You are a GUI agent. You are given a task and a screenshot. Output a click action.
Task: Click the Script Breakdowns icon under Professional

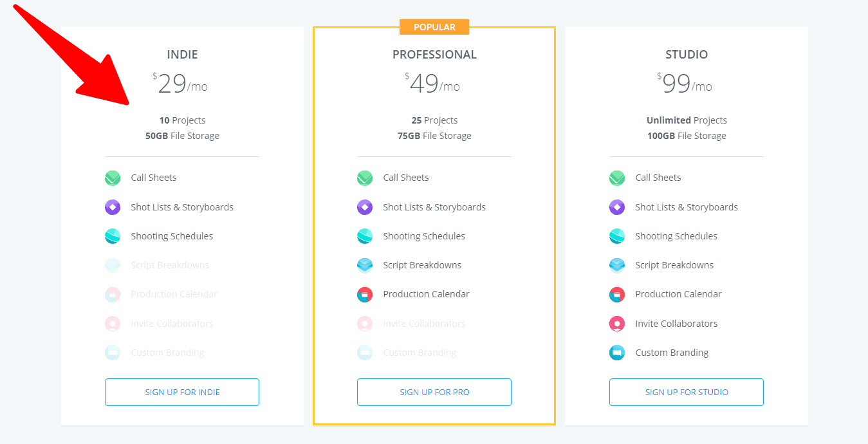pos(365,265)
